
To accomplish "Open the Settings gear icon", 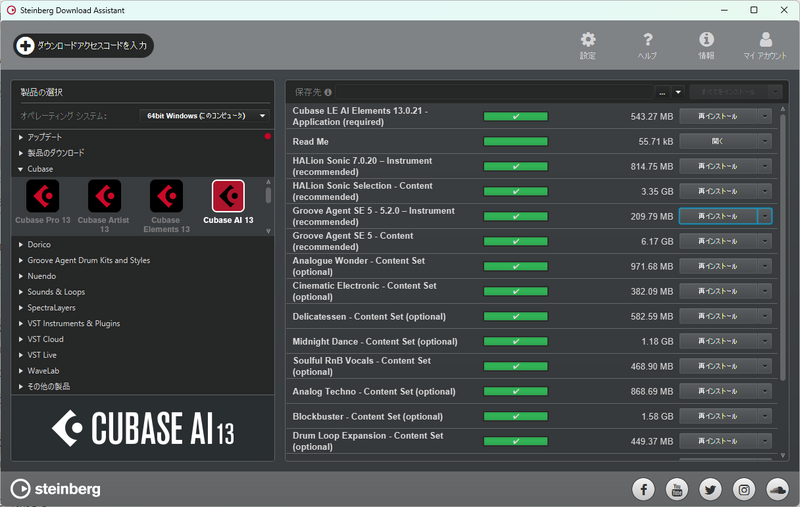I will [x=588, y=40].
